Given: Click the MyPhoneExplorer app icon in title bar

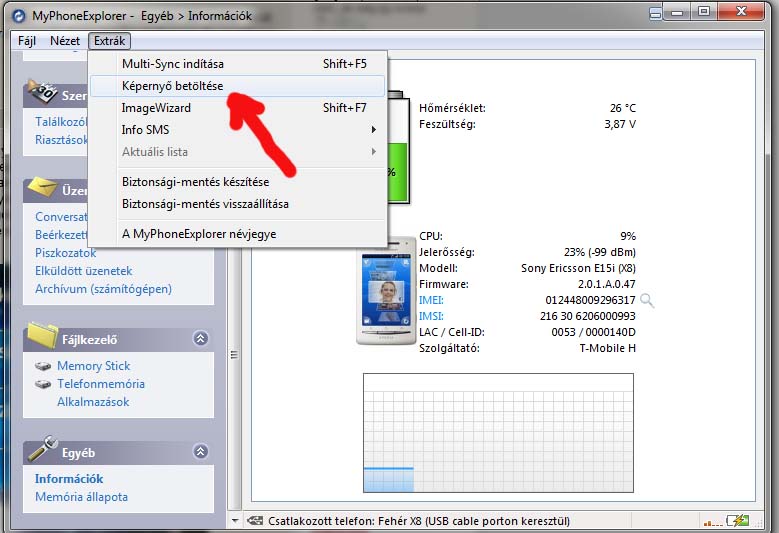Looking at the screenshot, I should tap(19, 16).
